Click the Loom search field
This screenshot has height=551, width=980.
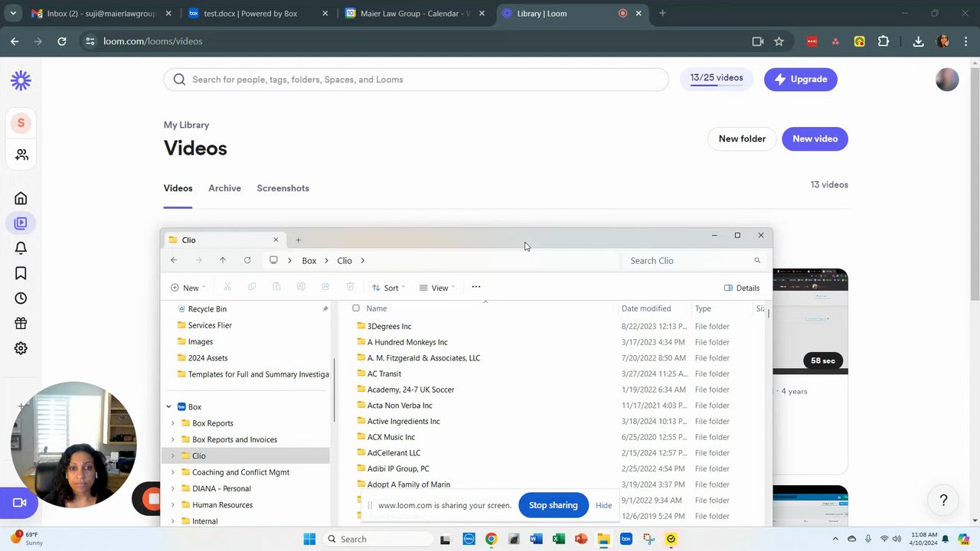tap(416, 80)
